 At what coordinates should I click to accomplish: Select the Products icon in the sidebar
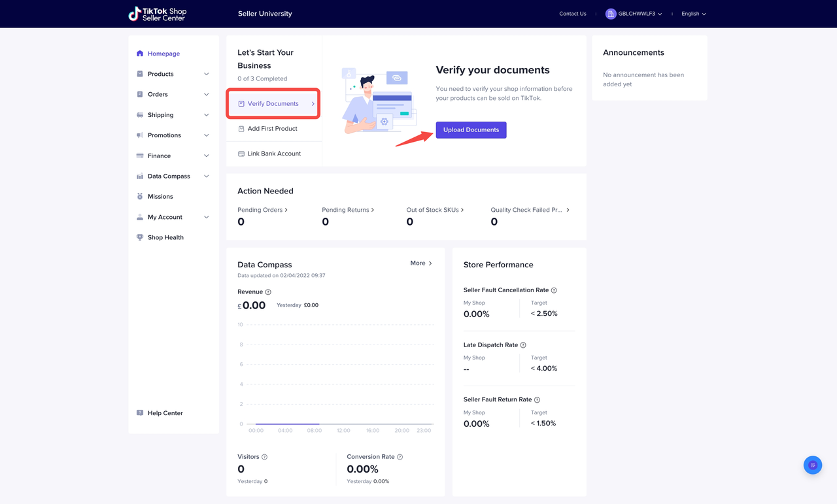[x=139, y=73]
